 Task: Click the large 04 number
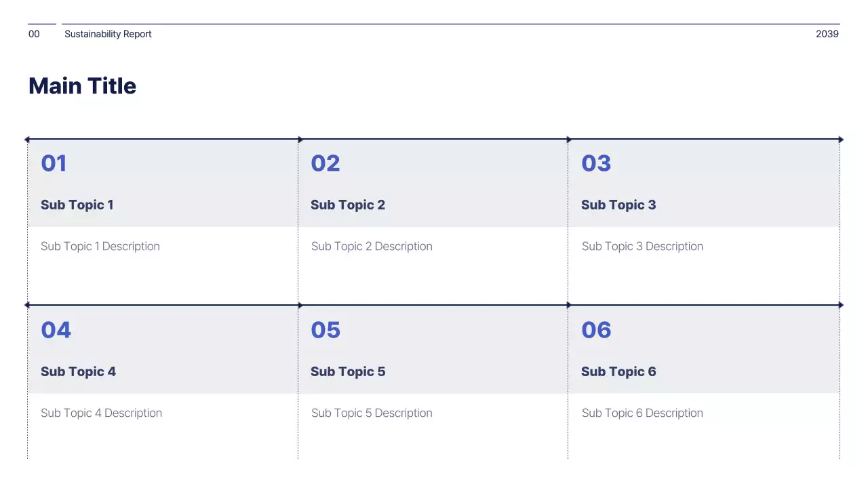point(56,330)
